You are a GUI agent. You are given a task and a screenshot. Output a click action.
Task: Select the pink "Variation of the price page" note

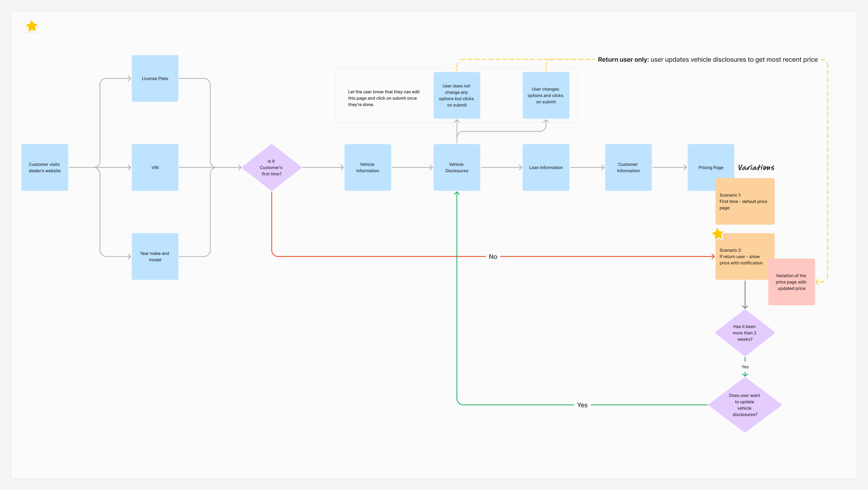(x=792, y=282)
